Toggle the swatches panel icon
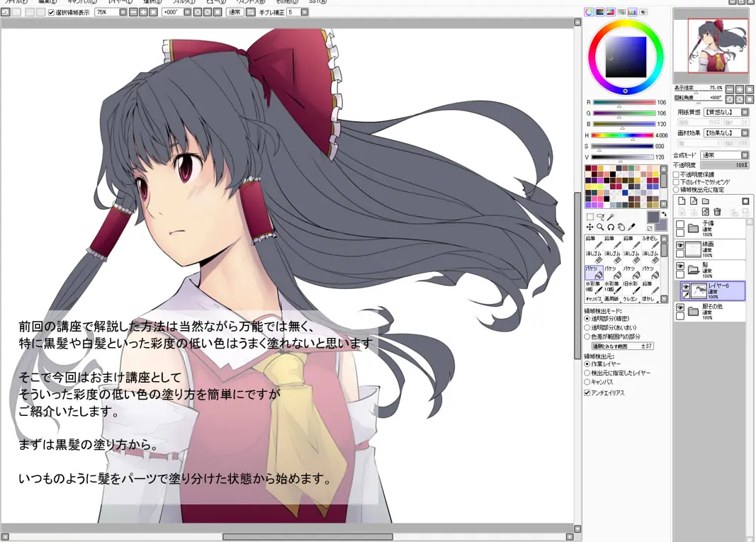This screenshot has width=756, height=542. coord(633,12)
